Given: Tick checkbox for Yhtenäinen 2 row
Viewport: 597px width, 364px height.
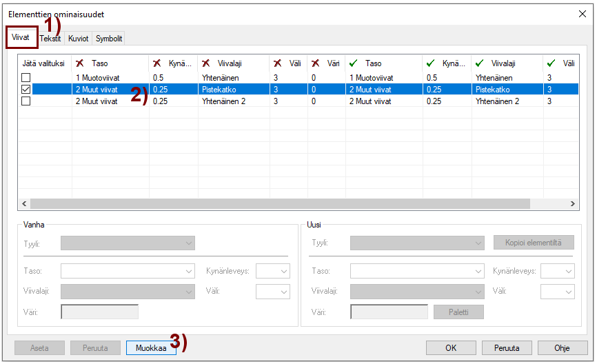Looking at the screenshot, I should (26, 101).
